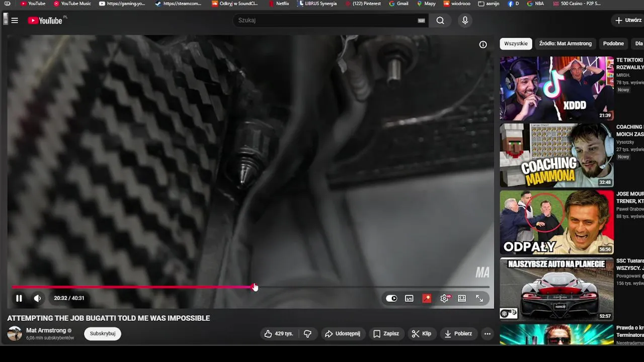This screenshot has height=362, width=644.
Task: Select the Podobne filter chip
Action: coord(613,44)
